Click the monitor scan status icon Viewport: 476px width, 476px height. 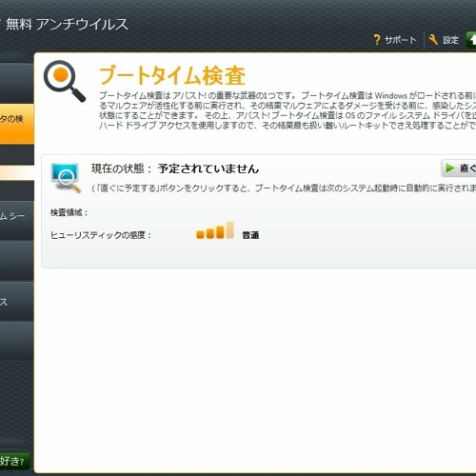(66, 178)
